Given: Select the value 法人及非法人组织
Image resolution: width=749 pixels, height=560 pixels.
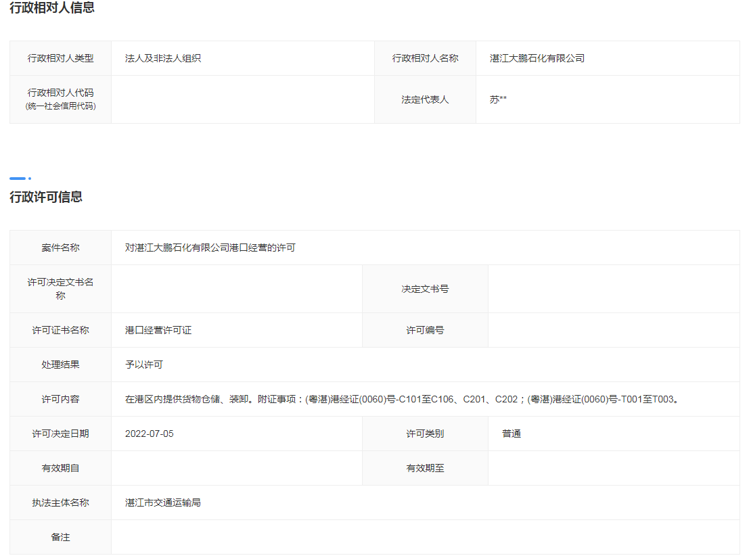Looking at the screenshot, I should pos(163,58).
